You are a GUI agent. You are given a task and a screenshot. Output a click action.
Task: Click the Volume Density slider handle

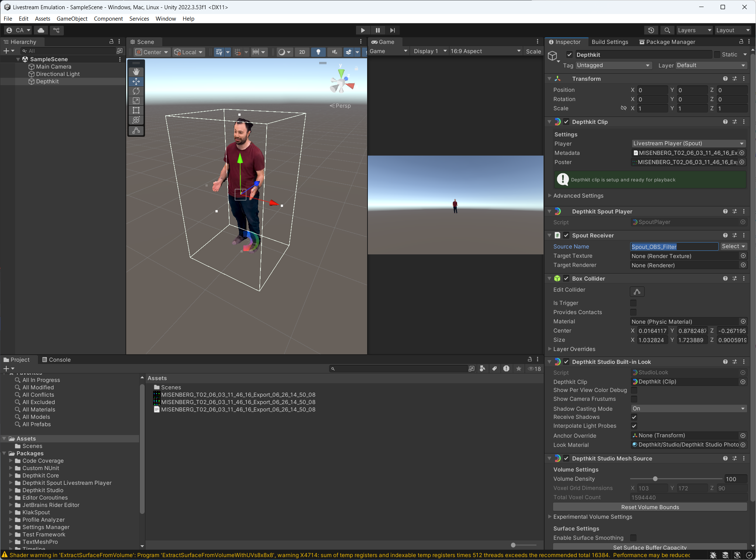point(655,479)
